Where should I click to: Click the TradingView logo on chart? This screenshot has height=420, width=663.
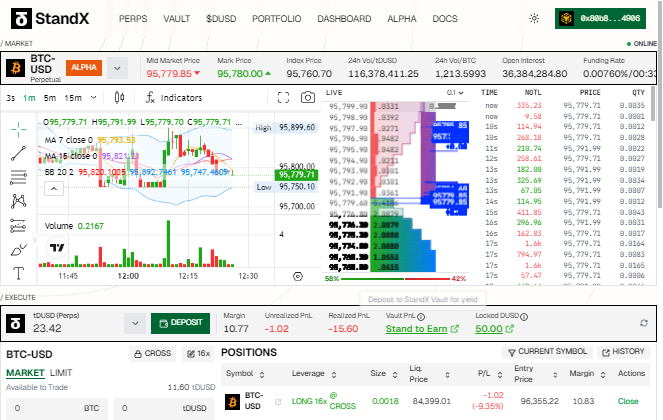pyautogui.click(x=57, y=247)
